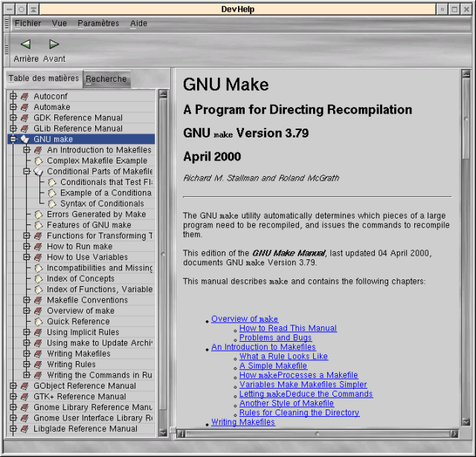This screenshot has width=476, height=457.
Task: Collapse Conditional Parts of Makefiles node
Action: (27, 172)
